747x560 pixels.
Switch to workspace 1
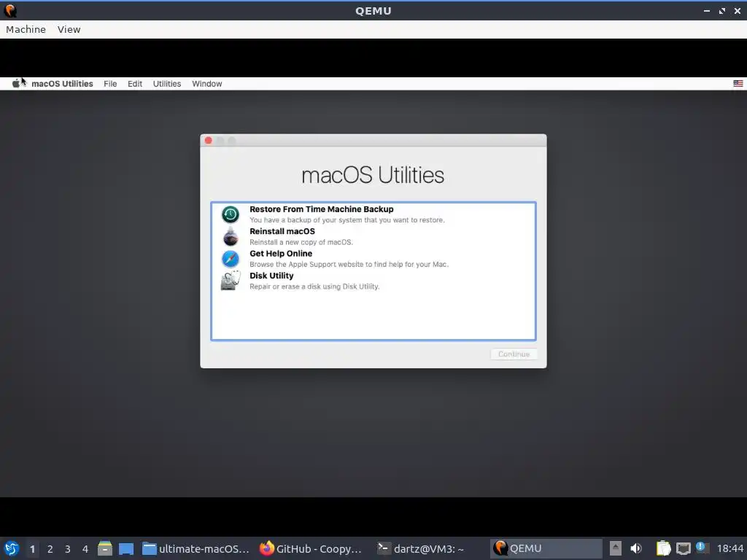32,548
